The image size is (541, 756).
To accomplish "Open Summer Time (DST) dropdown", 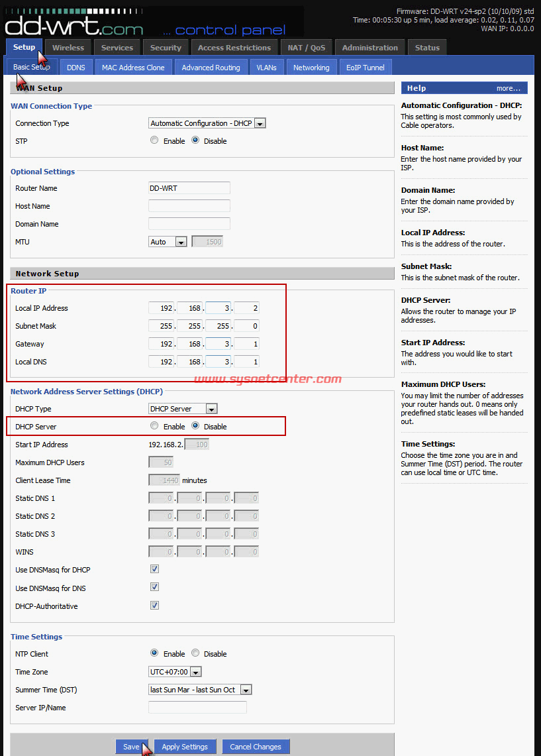I will pos(200,690).
